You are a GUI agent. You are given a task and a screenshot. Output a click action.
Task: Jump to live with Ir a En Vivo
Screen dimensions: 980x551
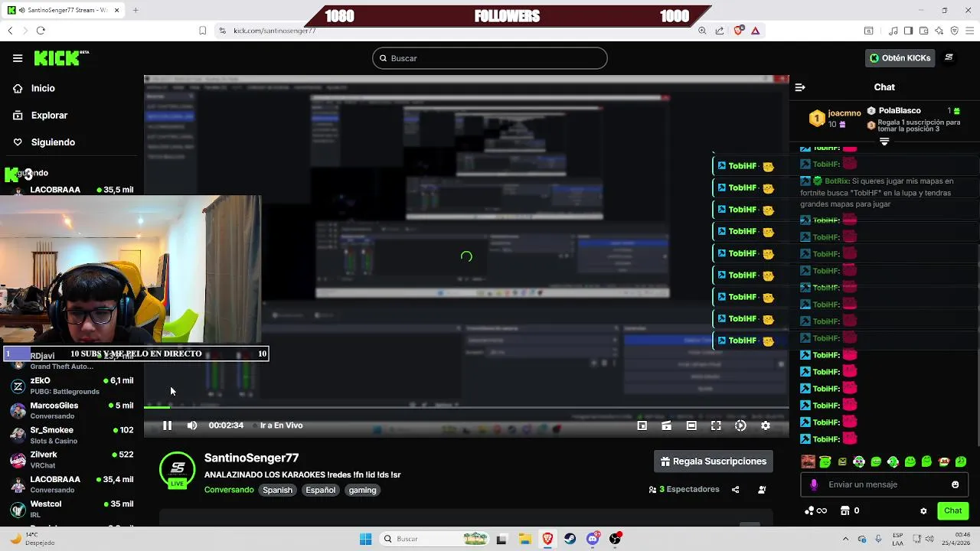pyautogui.click(x=281, y=425)
